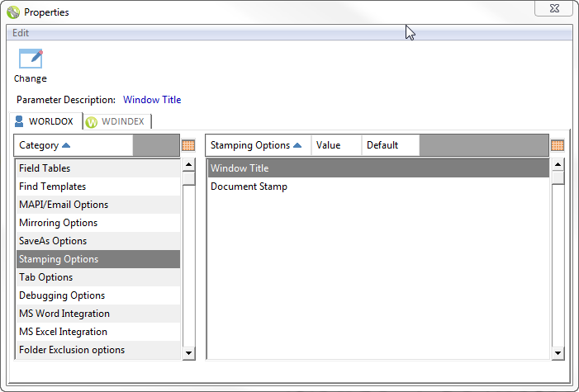The image size is (579, 392).
Task: Select the Document Stamp parameter row
Action: click(x=378, y=187)
